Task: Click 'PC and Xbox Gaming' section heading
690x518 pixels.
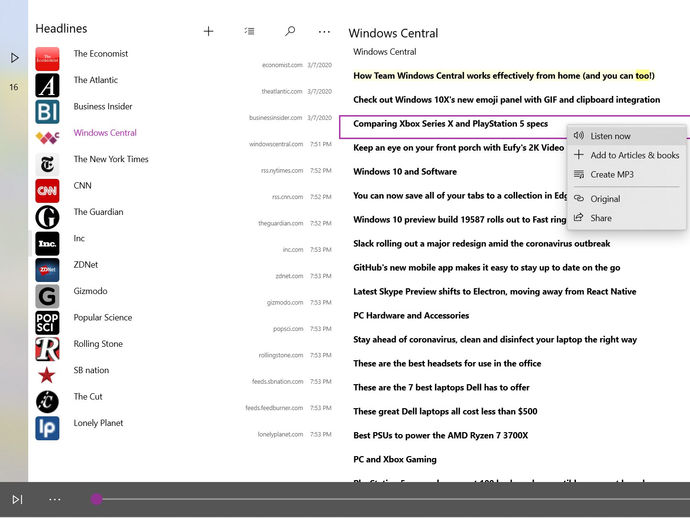Action: coord(395,459)
